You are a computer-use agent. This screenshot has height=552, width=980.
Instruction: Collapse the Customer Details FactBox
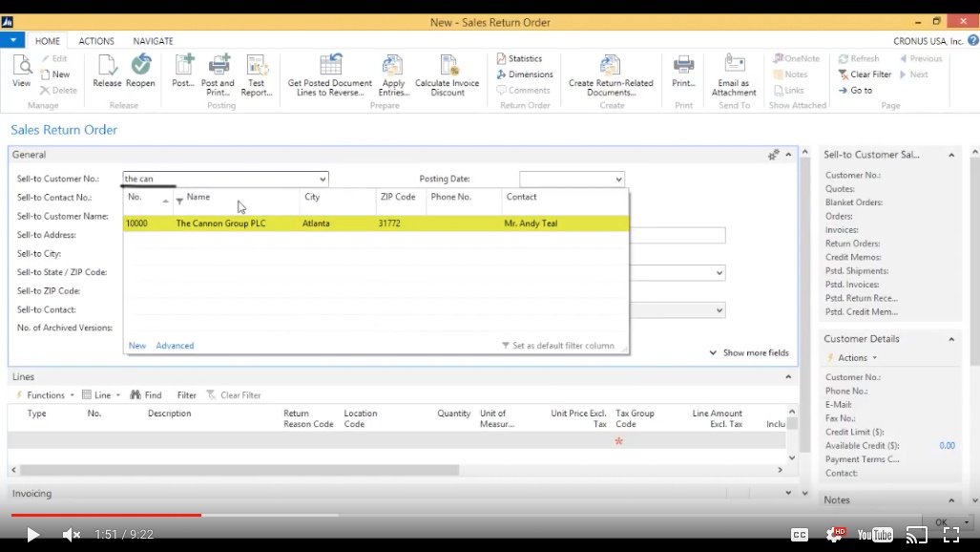pos(951,339)
